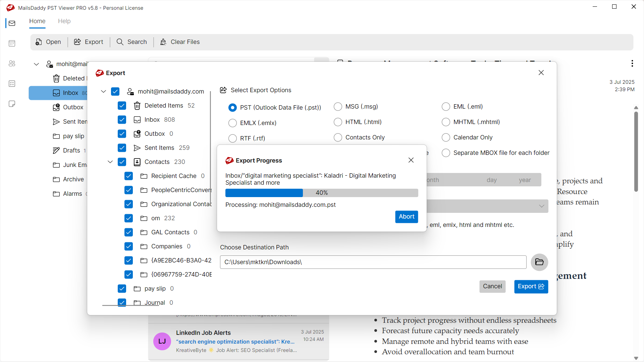Collapse the mohit@mailsdaddy.com tree in Export dialog
The height and width of the screenshot is (362, 644).
point(103,92)
